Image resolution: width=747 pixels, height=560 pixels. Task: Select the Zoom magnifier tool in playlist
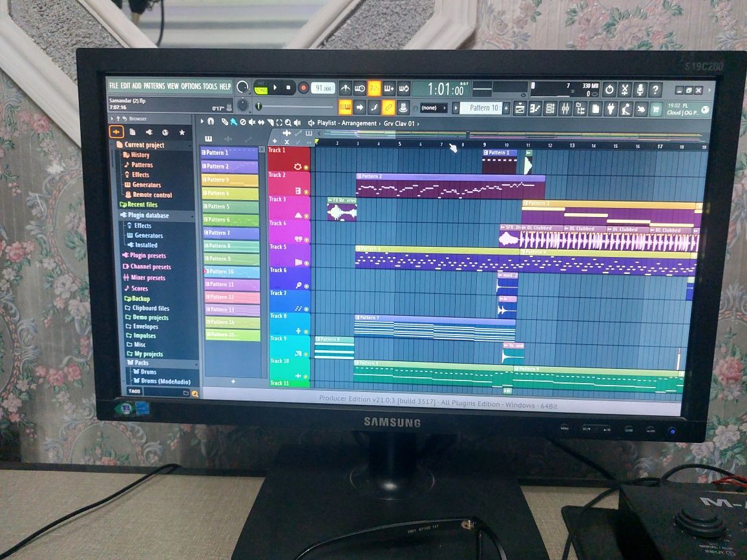(288, 123)
